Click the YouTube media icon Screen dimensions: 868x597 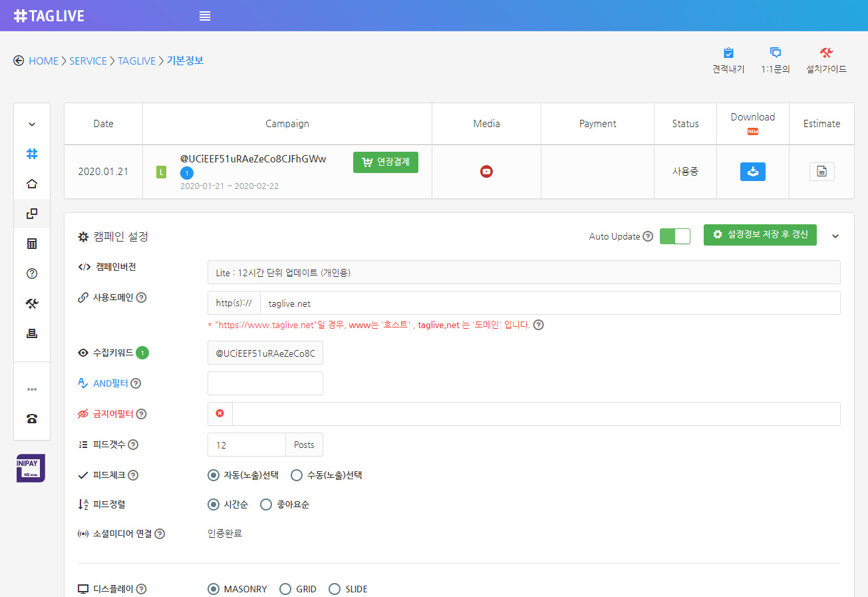[486, 172]
